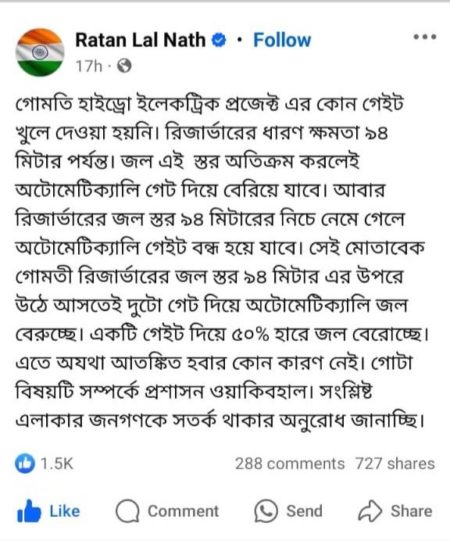Click the Bengali post text body
This screenshot has width=450, height=541.
pos(221,262)
